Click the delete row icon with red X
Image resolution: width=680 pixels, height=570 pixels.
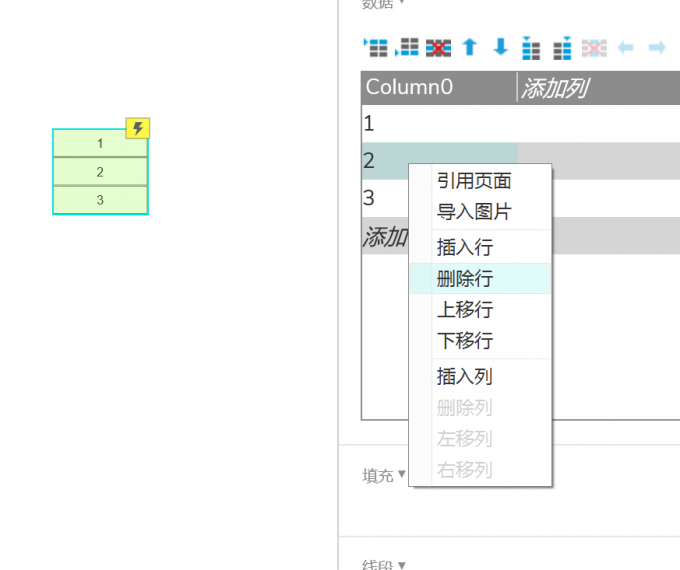coord(438,48)
